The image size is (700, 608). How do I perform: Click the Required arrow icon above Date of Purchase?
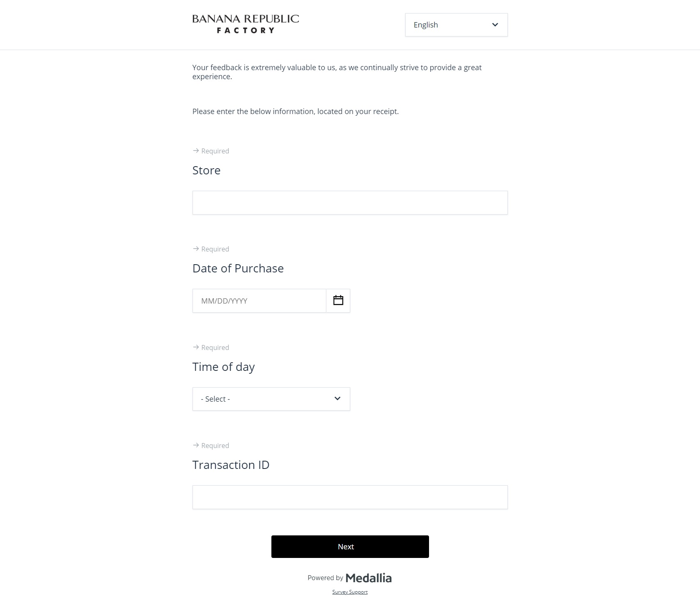pos(196,249)
